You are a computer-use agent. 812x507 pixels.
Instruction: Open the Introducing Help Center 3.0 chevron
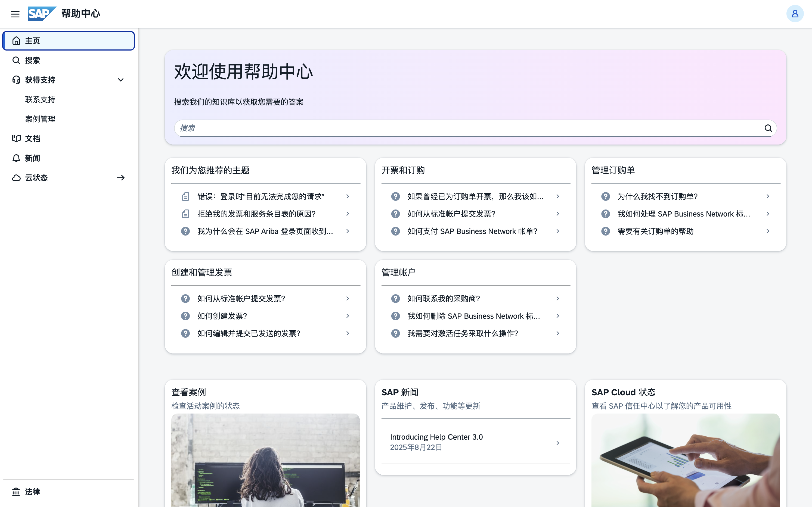coord(558,443)
